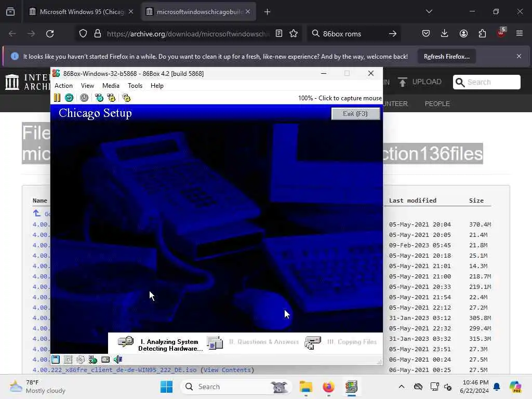Open the Windows Start menu
The width and height of the screenshot is (532, 399).
(167, 387)
